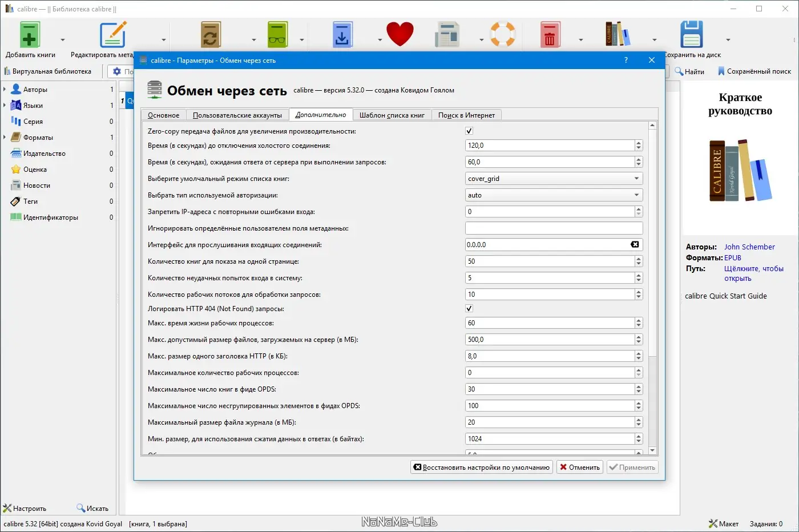Viewport: 799px width, 532px height.
Task: Switch to the Дополнительно tab
Action: (x=321, y=114)
